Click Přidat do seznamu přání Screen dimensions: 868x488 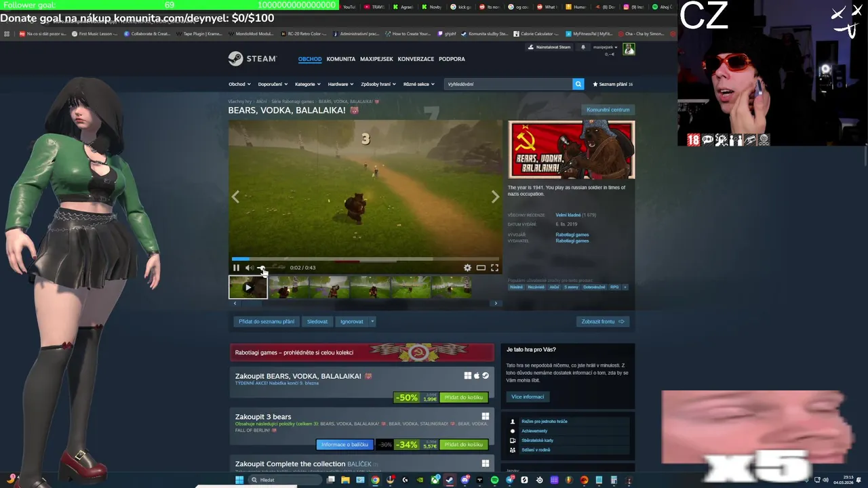(267, 322)
